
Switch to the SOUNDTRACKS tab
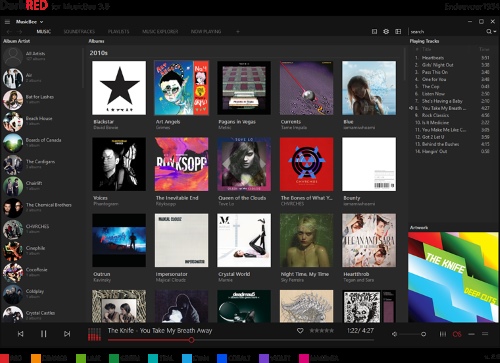tap(79, 32)
